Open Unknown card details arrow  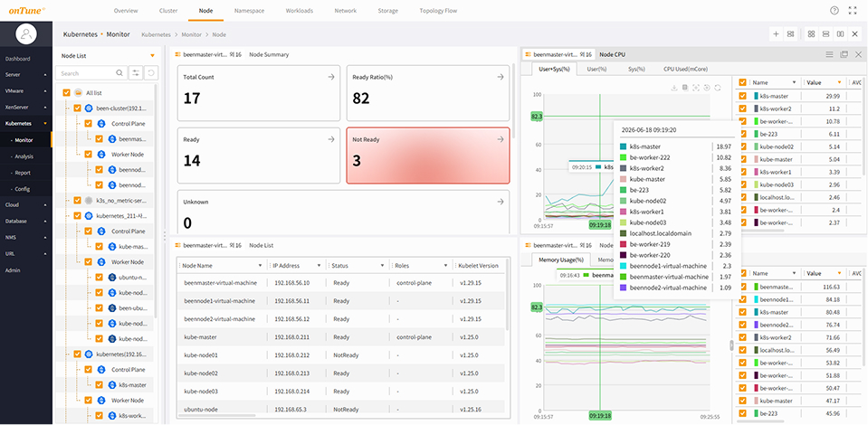[x=501, y=202]
